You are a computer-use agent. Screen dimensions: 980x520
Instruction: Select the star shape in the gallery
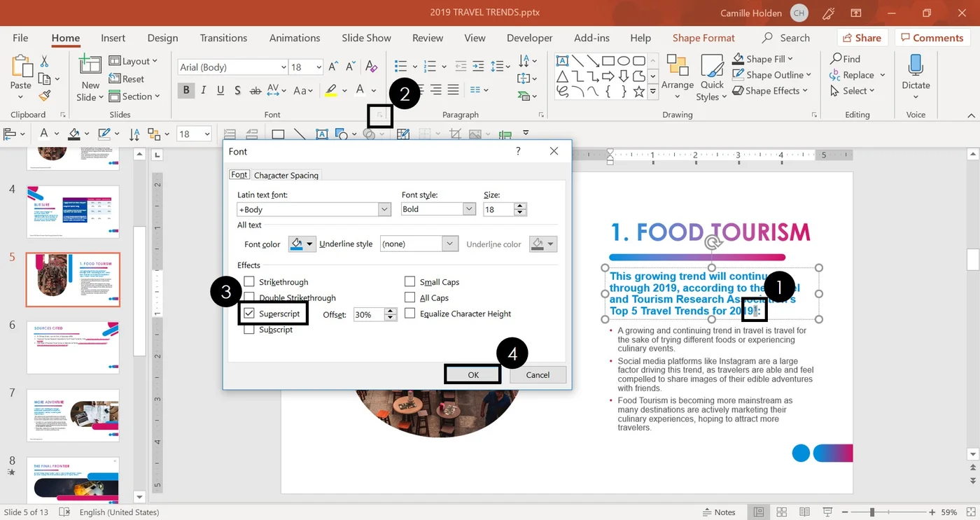click(638, 92)
